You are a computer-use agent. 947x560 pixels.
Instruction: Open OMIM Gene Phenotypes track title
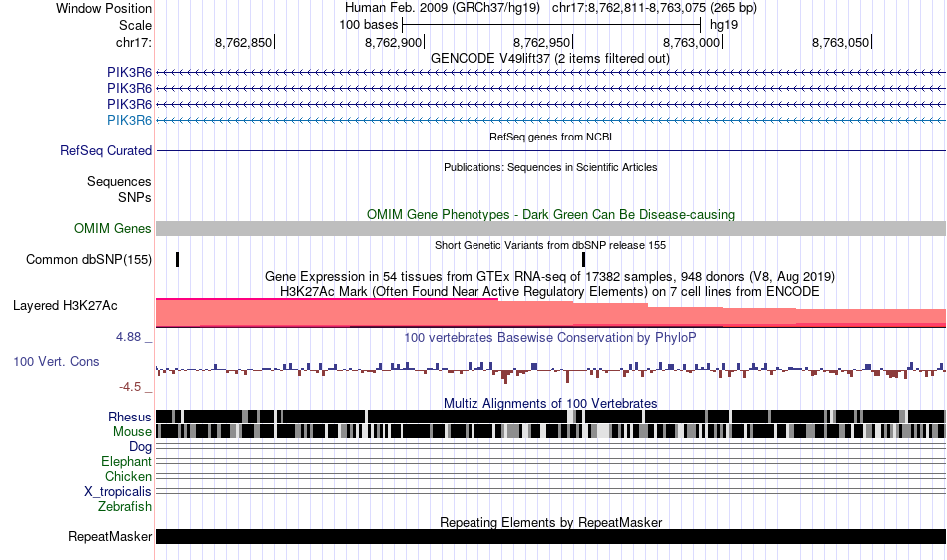point(550,215)
